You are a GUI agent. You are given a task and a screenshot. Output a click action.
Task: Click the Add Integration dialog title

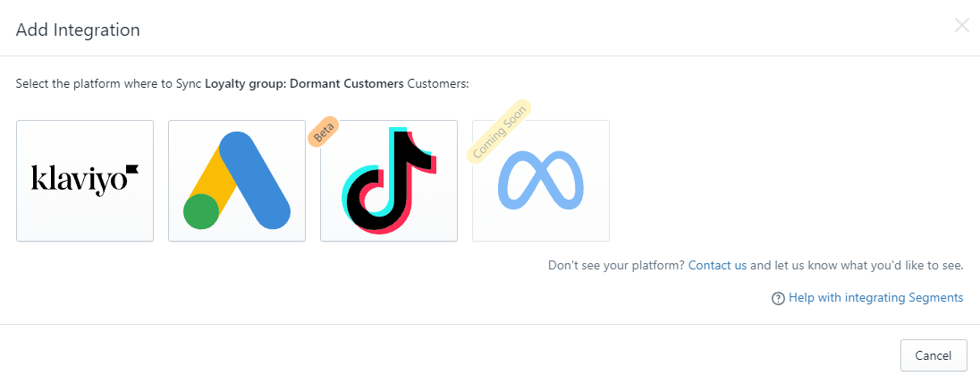point(78,30)
